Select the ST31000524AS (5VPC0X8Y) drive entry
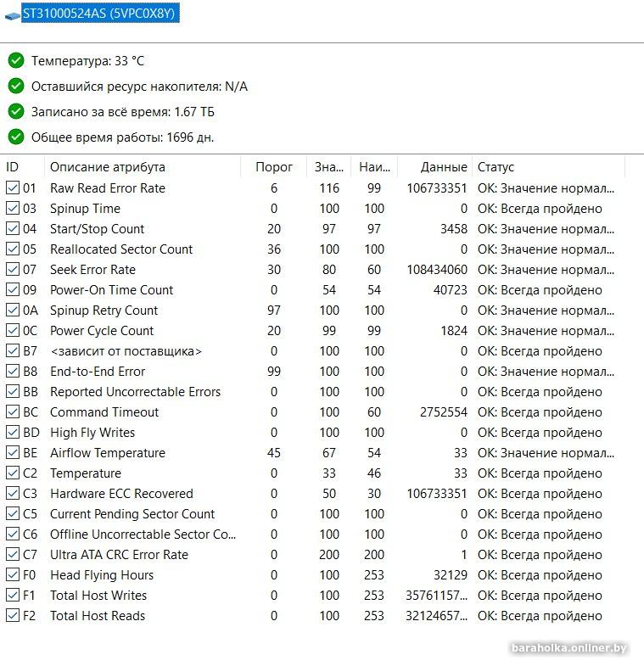 pos(100,14)
